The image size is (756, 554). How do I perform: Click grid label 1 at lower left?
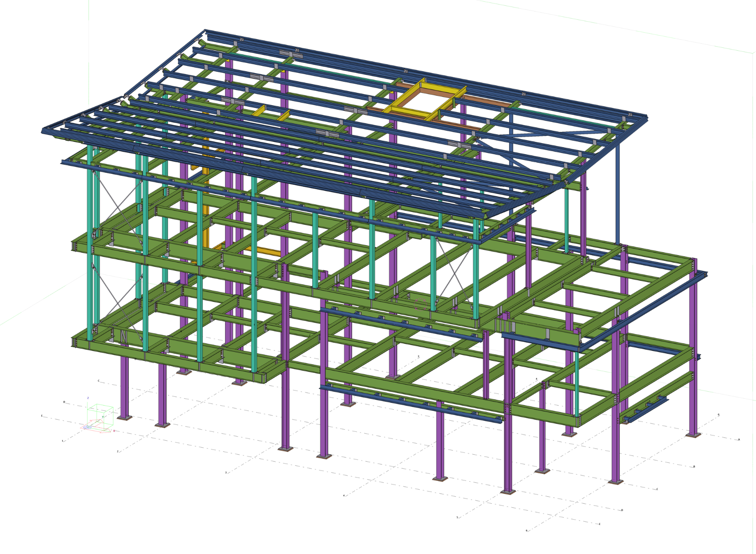(x=63, y=441)
